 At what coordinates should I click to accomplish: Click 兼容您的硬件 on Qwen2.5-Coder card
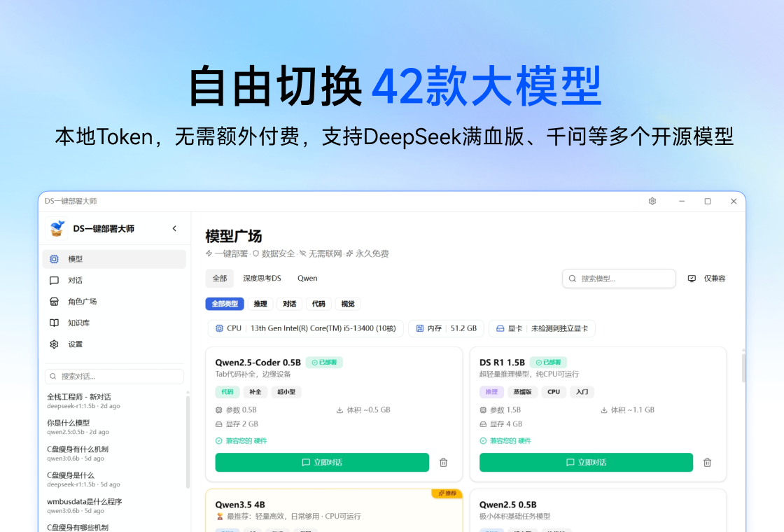241,441
